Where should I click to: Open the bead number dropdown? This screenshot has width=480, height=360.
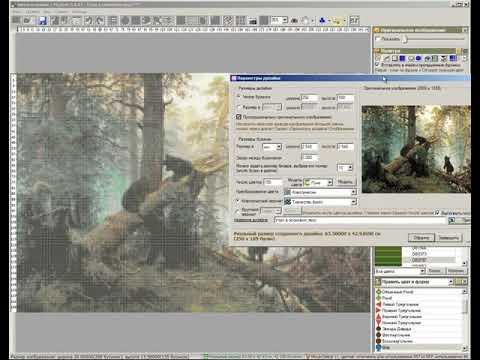[x=350, y=168]
